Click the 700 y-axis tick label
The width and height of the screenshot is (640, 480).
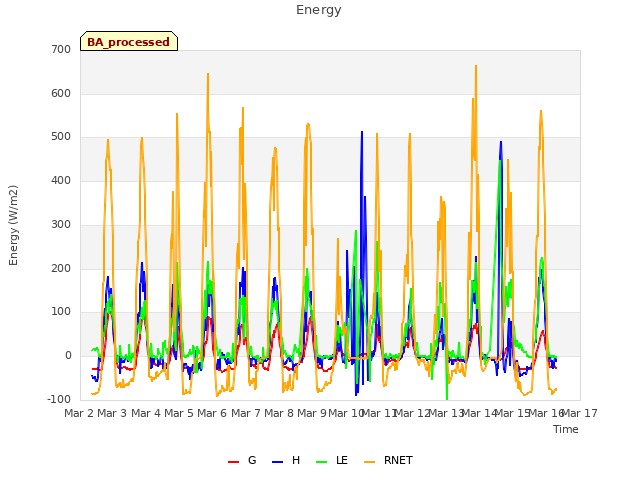(61, 49)
